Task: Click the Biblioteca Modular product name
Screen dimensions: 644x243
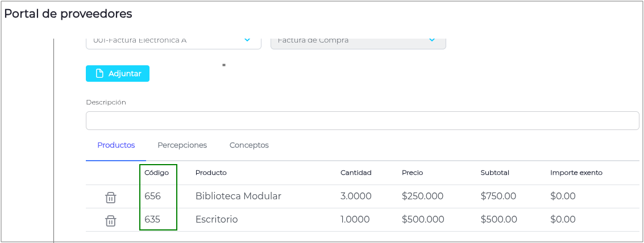Action: (x=238, y=196)
